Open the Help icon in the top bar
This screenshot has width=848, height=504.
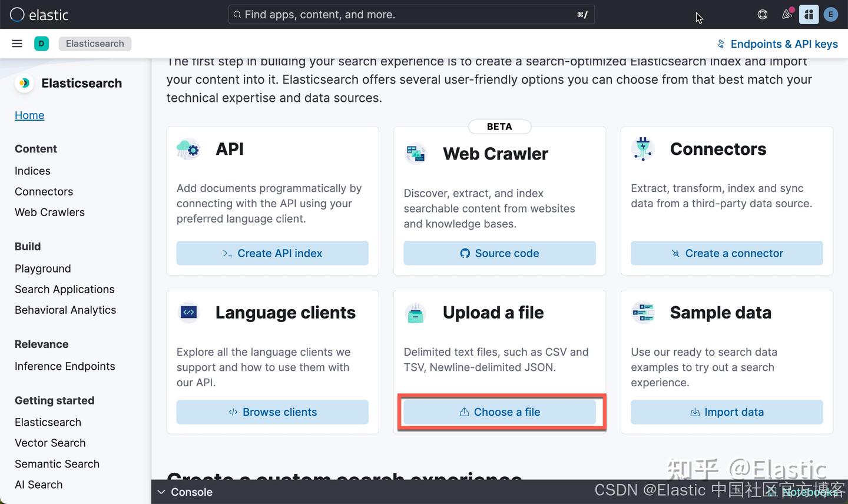(x=762, y=14)
